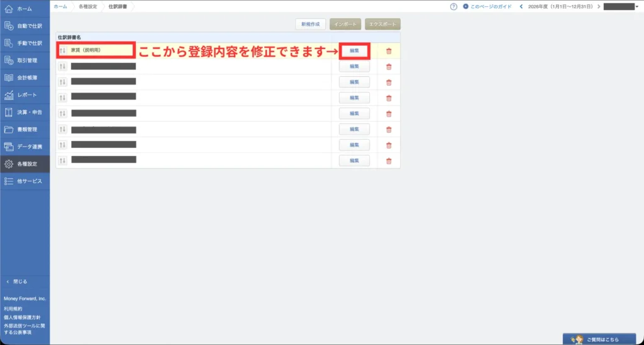
Task: Open 手動で仕訳 in the sidebar
Action: [x=25, y=43]
